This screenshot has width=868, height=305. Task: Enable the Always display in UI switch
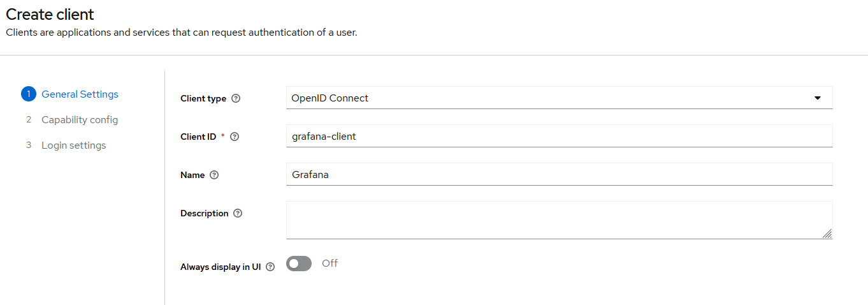point(299,264)
